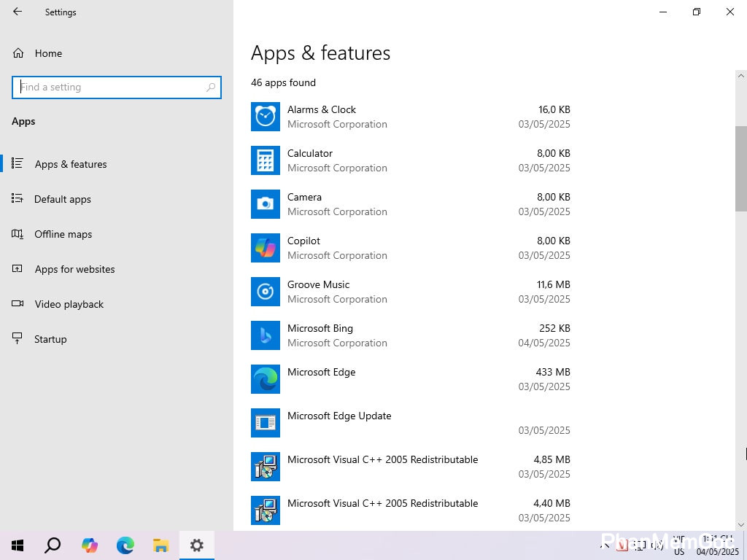Image resolution: width=747 pixels, height=560 pixels.
Task: Open the Startup apps page
Action: (50, 339)
